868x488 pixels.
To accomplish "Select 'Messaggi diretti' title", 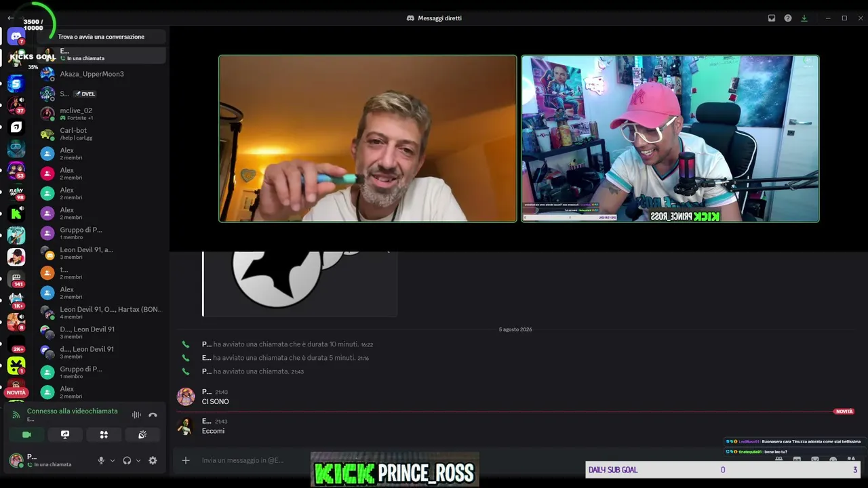I will 439,18.
